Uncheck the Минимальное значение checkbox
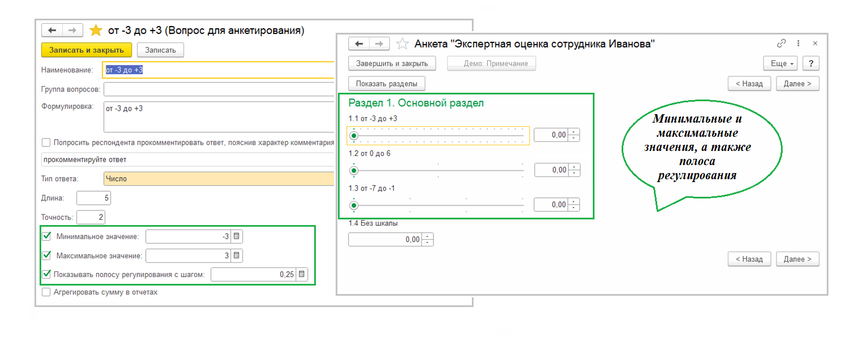This screenshot has width=868, height=337. 47,236
